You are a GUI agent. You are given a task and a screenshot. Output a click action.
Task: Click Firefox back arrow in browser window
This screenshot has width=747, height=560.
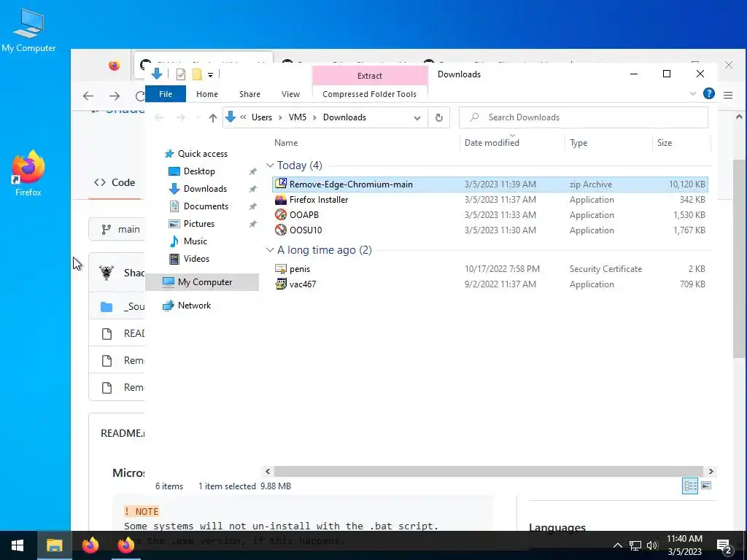click(x=88, y=96)
